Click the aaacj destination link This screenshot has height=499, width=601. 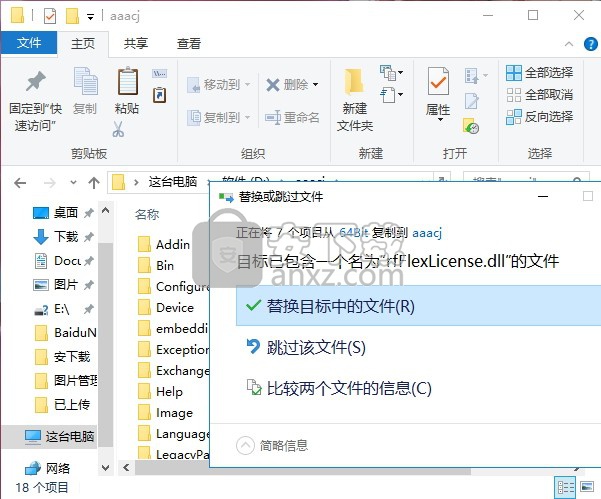coord(427,232)
